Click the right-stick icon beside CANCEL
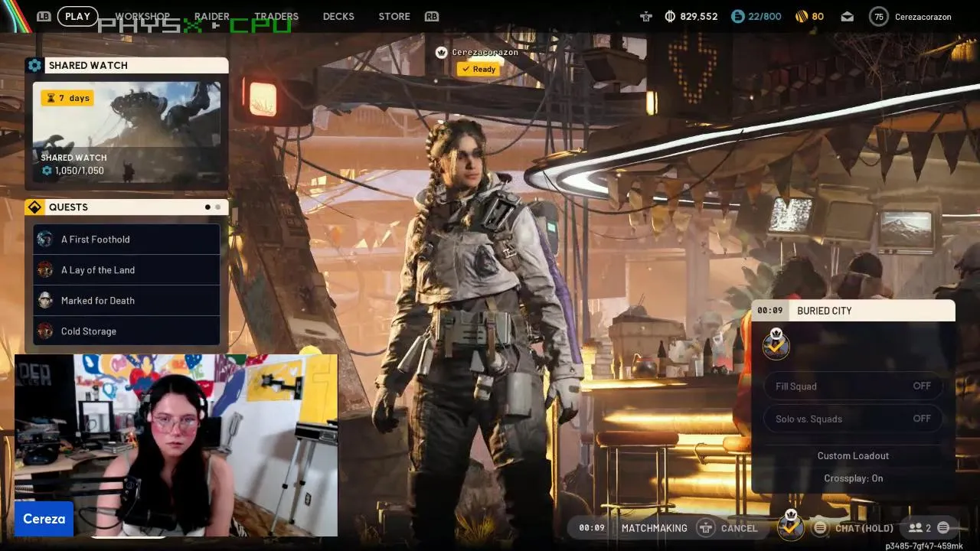The height and width of the screenshot is (551, 980). (705, 528)
